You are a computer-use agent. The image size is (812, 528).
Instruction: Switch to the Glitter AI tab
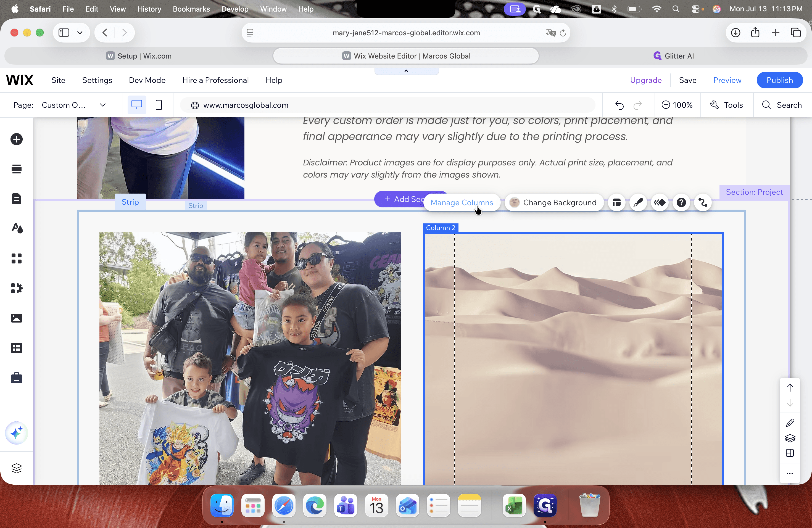click(673, 56)
